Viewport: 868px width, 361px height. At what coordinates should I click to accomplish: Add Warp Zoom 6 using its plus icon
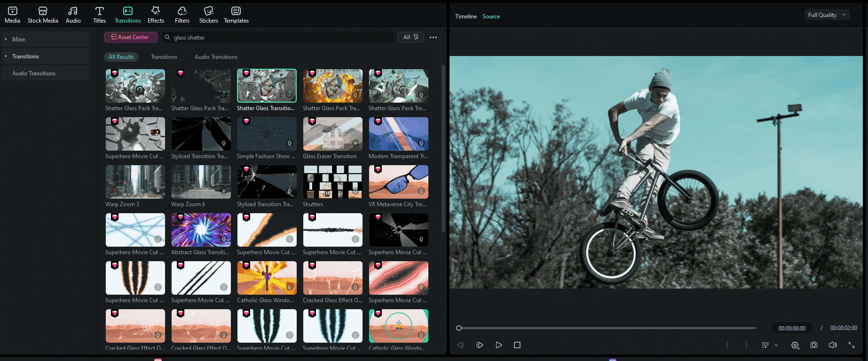point(224,191)
